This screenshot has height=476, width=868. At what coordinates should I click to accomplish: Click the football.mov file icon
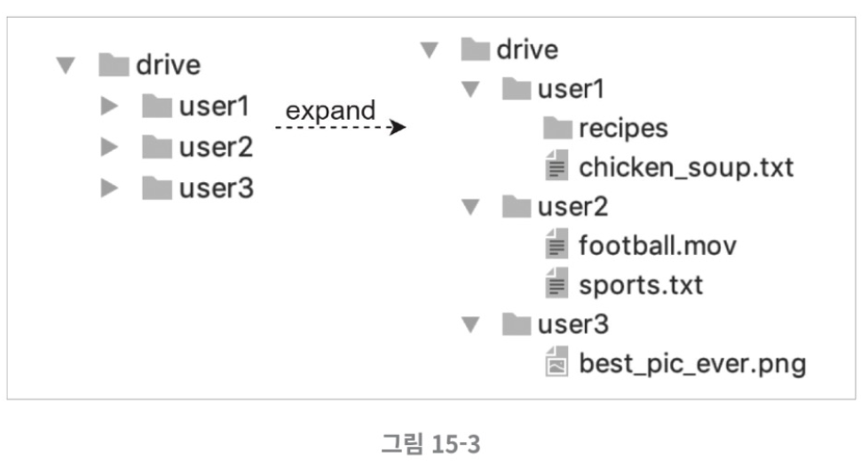pos(556,244)
